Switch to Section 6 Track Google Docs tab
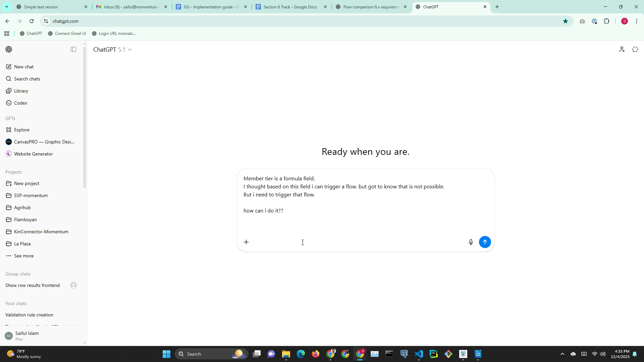 [x=290, y=7]
